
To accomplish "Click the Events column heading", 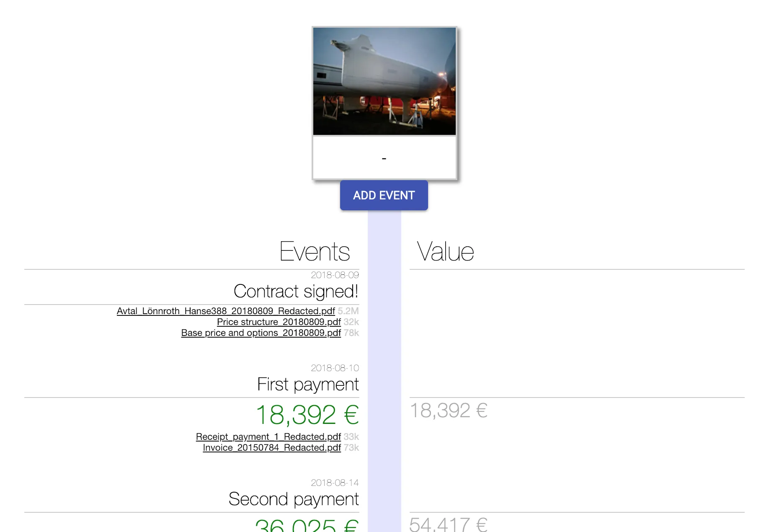I will (315, 252).
